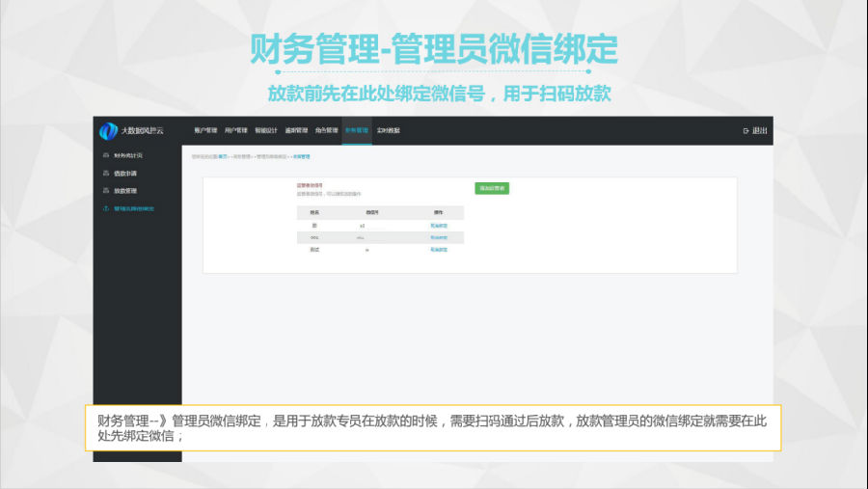Click the 放款管理 sidebar icon
This screenshot has height=489, width=868.
(105, 191)
